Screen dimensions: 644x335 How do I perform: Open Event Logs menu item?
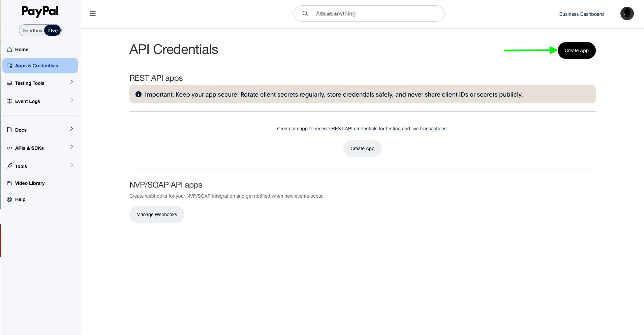point(40,101)
